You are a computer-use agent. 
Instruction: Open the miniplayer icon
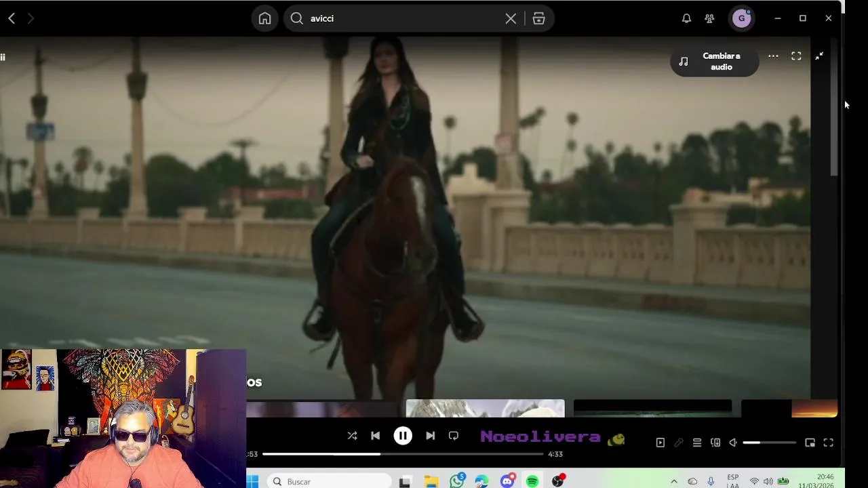810,443
